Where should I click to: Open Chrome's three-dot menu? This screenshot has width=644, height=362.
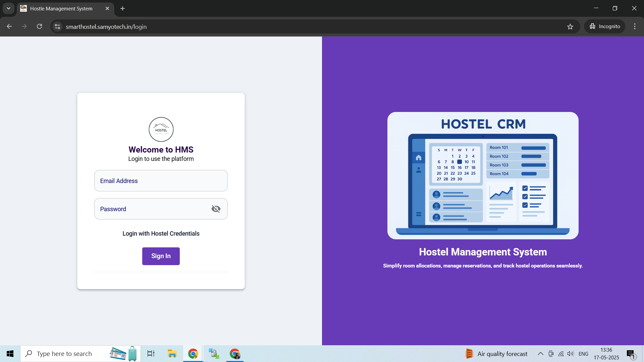click(634, 26)
